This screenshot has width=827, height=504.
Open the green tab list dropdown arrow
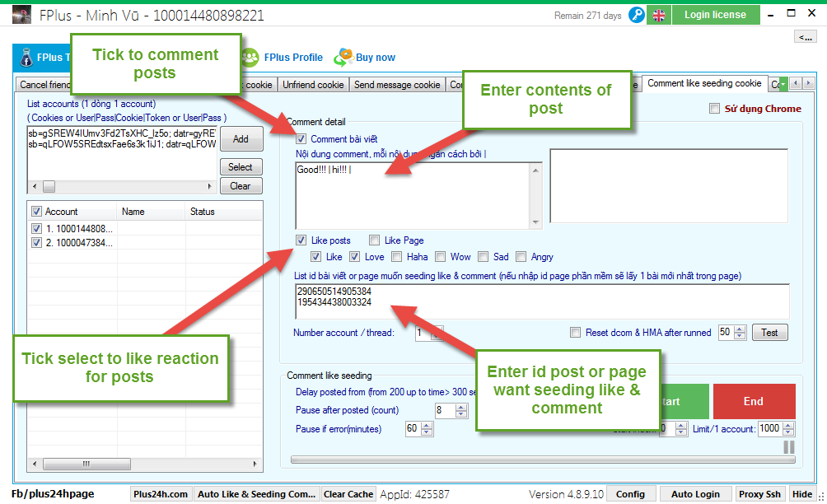[783, 84]
